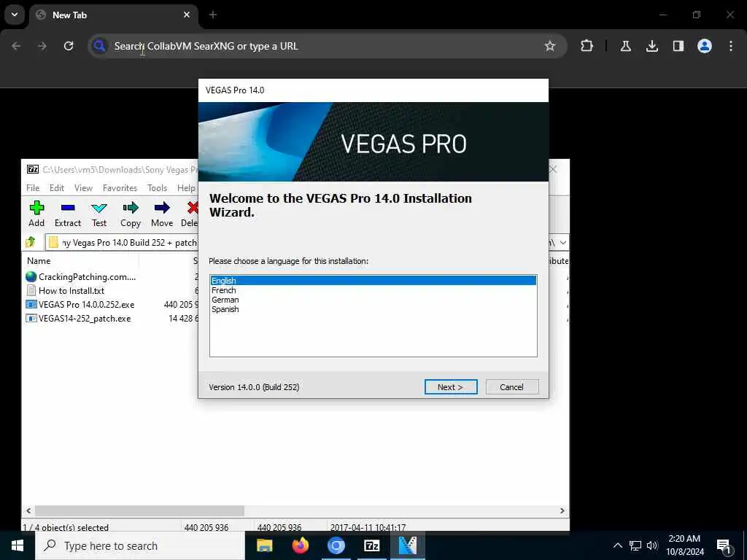Click right arrow of 7-Zip scrollbar
This screenshot has height=560, width=747.
coord(562,510)
